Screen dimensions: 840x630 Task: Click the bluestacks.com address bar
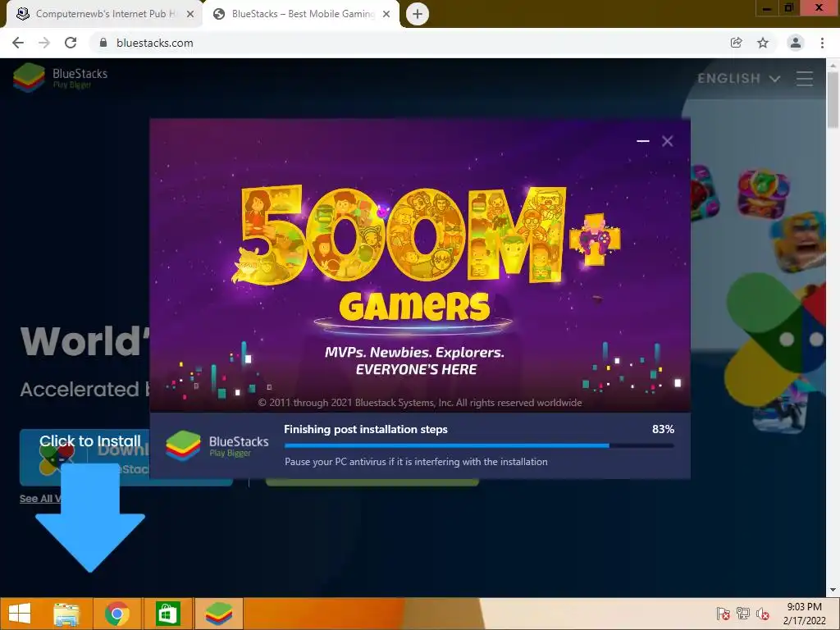[x=407, y=43]
